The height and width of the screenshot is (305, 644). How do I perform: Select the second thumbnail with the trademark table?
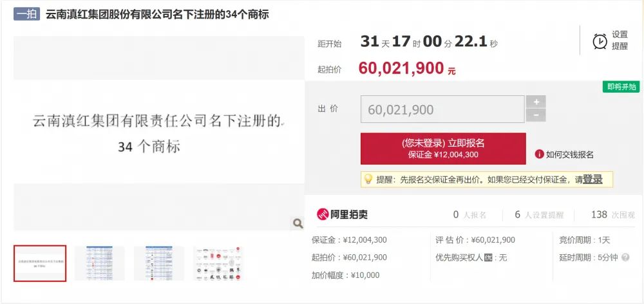pos(99,263)
